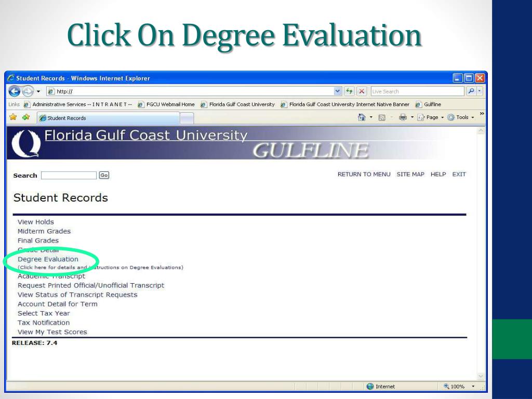Click the Home icon in toolbar
Screen dimensions: 532x399
point(362,117)
